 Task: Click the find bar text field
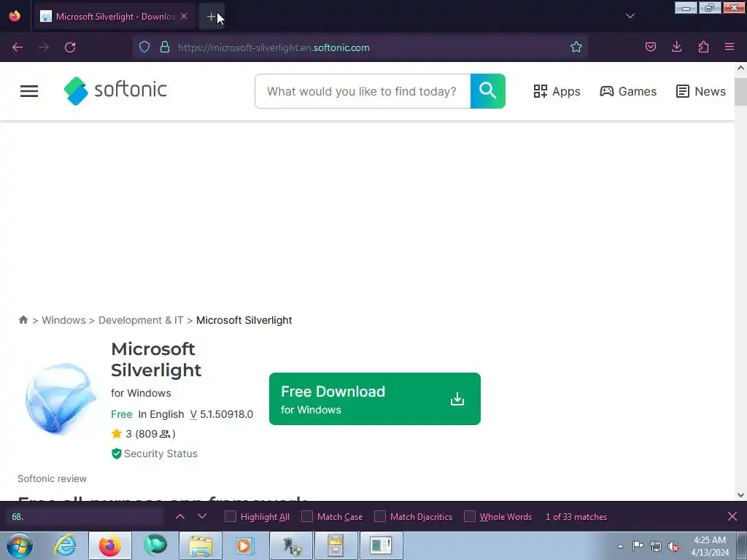(86, 517)
